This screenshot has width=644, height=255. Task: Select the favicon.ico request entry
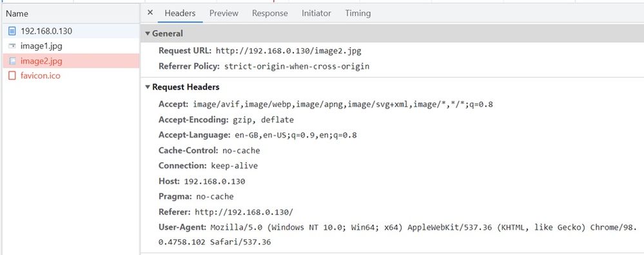coord(70,76)
